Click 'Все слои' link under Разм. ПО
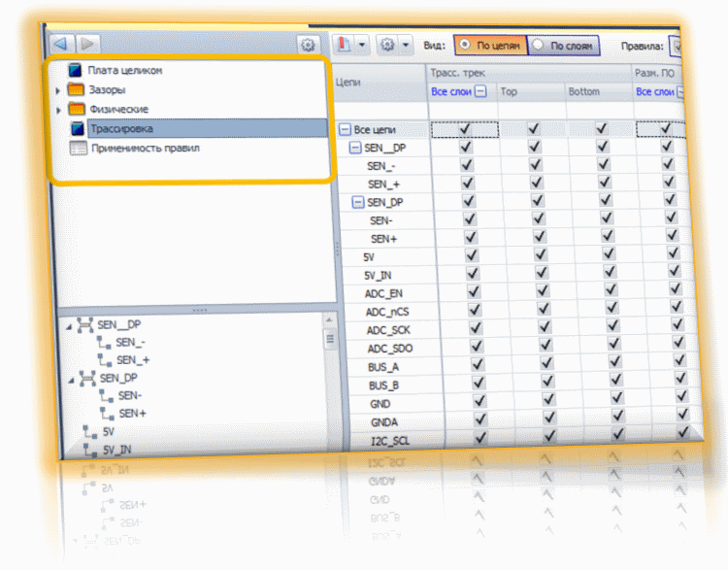Viewport: 728px width, 570px height. pyautogui.click(x=654, y=91)
